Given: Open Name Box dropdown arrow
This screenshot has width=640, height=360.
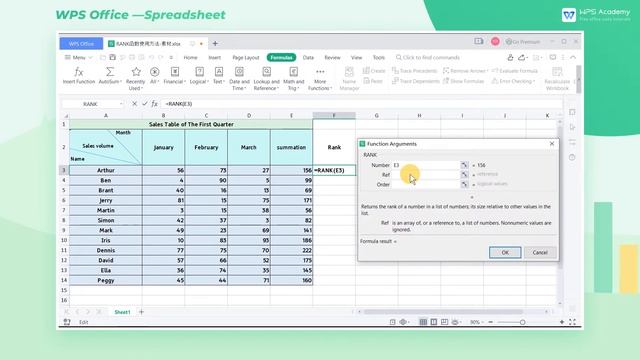Looking at the screenshot, I should click(x=121, y=104).
